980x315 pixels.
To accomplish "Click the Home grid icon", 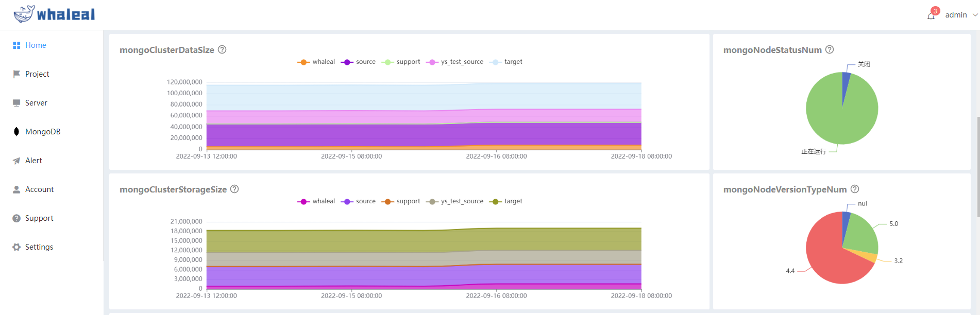I will tap(16, 45).
